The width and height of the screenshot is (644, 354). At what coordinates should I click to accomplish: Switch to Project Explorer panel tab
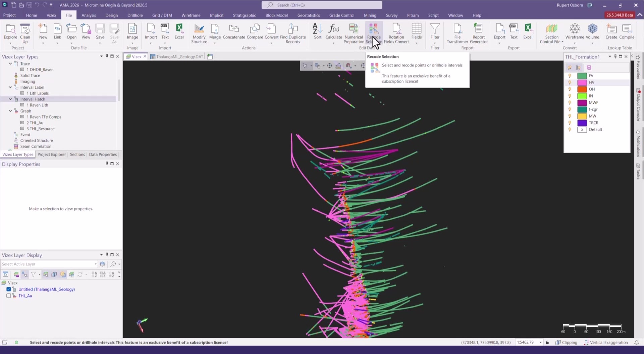[x=52, y=154]
